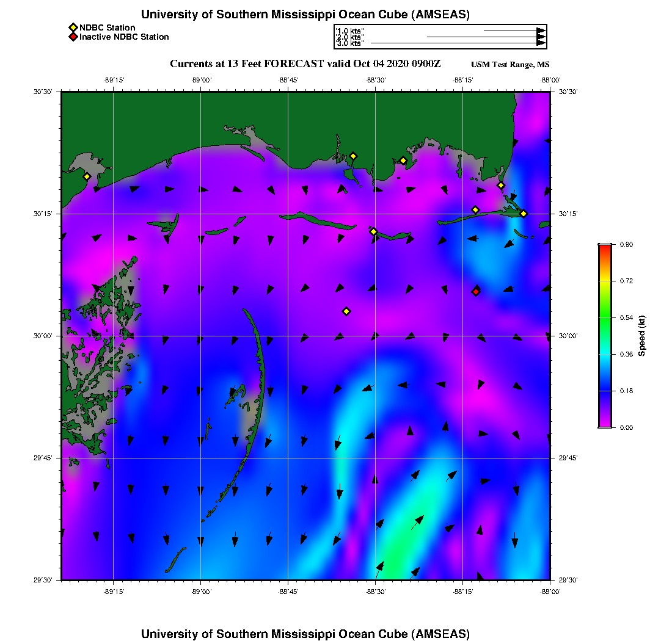
Task: Click the "USM Test Range, MS" label
Action: point(510,65)
